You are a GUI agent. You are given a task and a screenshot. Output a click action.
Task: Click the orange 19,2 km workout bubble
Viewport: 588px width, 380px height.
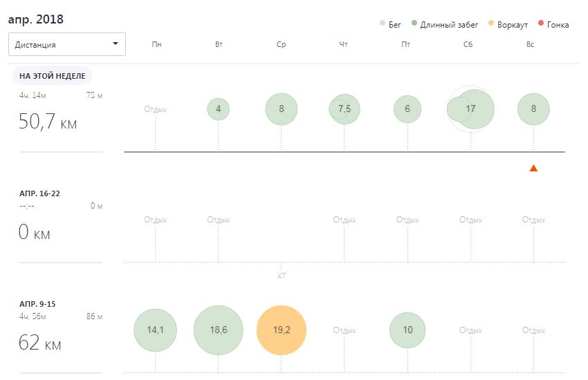coord(282,330)
